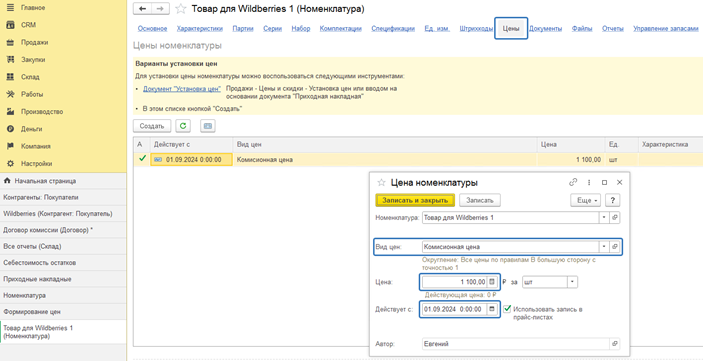Switch to the Отчеты tab
The width and height of the screenshot is (703, 361).
pos(613,29)
